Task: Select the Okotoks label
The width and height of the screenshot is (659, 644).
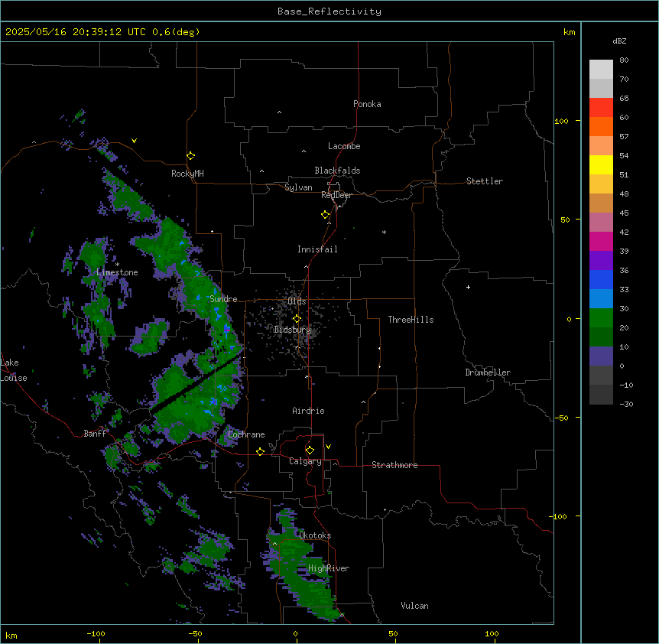Action: click(x=315, y=535)
